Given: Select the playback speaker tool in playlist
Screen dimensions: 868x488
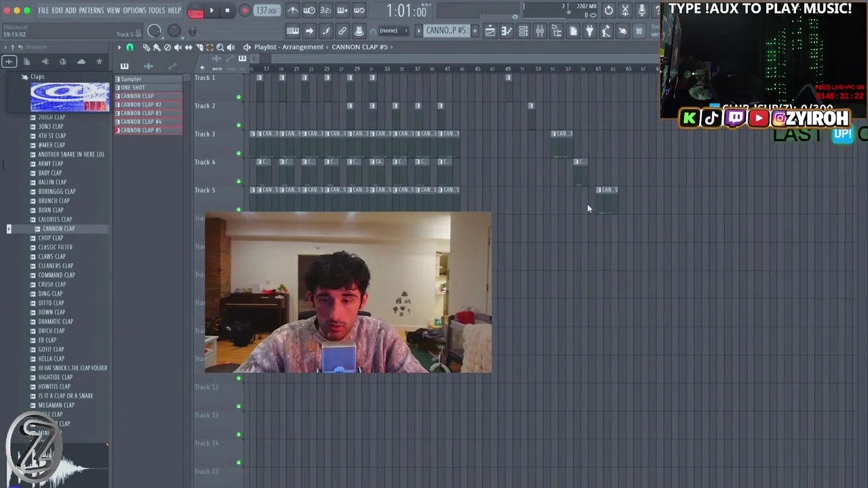Looking at the screenshot, I should coord(231,47).
